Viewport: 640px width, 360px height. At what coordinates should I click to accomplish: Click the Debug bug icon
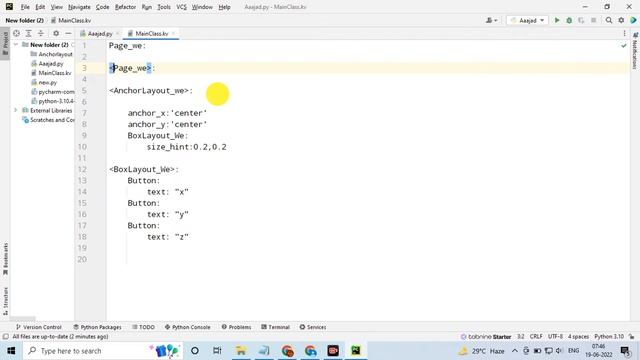click(x=569, y=20)
